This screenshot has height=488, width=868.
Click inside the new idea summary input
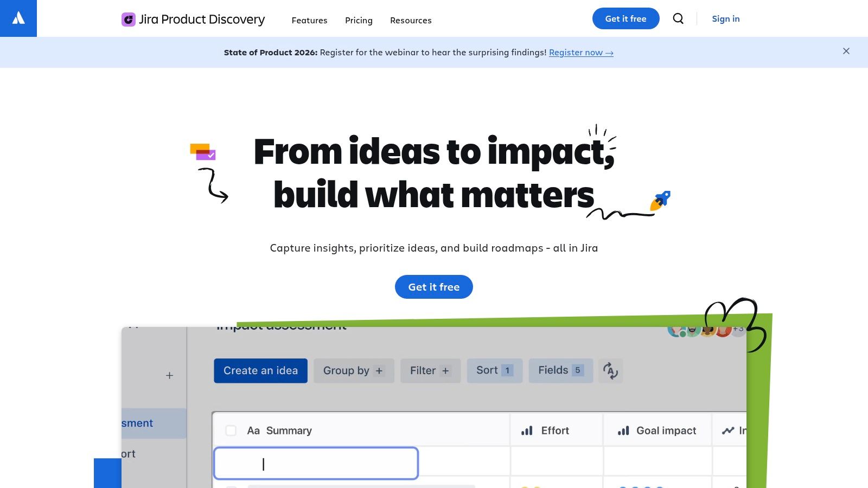point(316,463)
